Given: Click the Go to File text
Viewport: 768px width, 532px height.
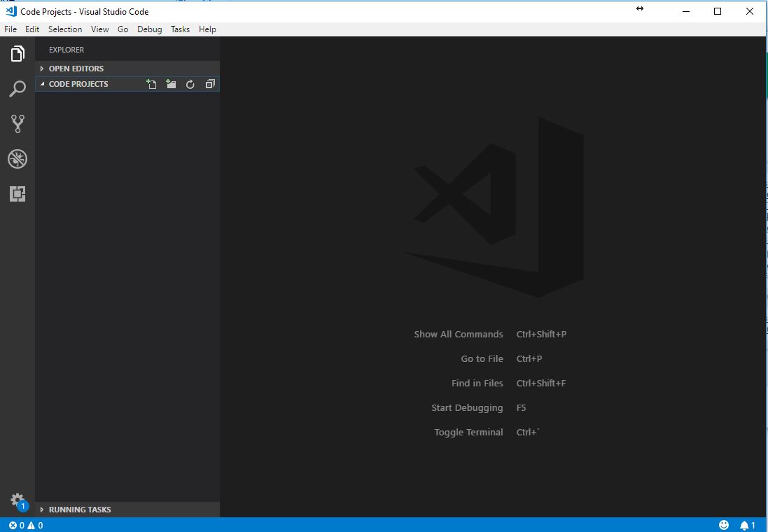Looking at the screenshot, I should [x=482, y=358].
